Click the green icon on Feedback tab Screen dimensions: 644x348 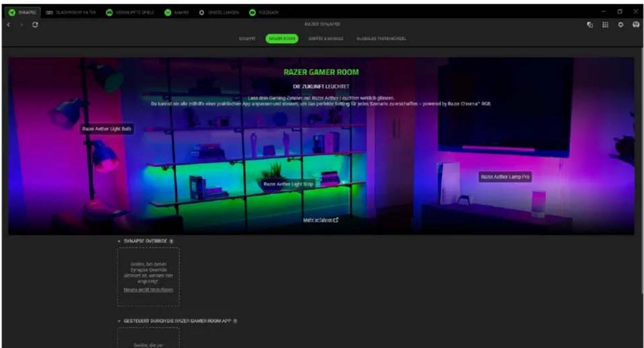[252, 12]
